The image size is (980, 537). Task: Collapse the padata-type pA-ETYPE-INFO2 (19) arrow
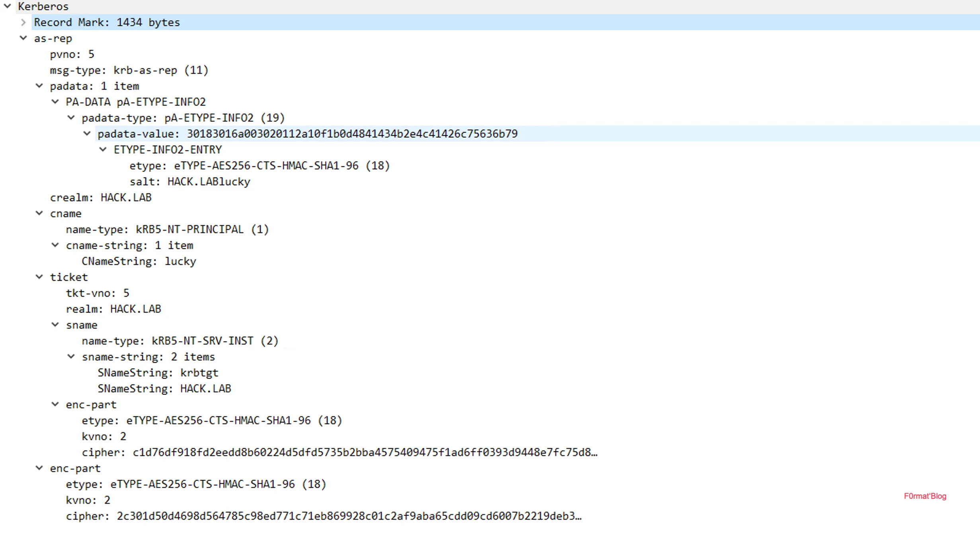[71, 118]
